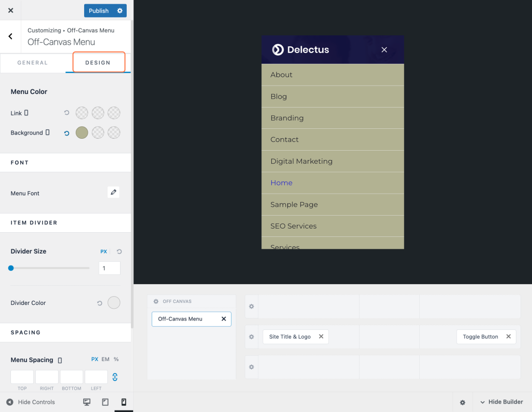Open the olive Background color swatch
Viewport: 532px width, 412px height.
[82, 132]
